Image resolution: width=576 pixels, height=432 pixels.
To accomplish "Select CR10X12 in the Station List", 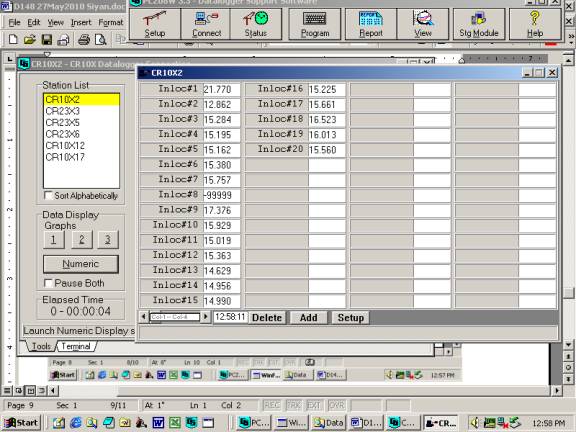I will [x=82, y=145].
